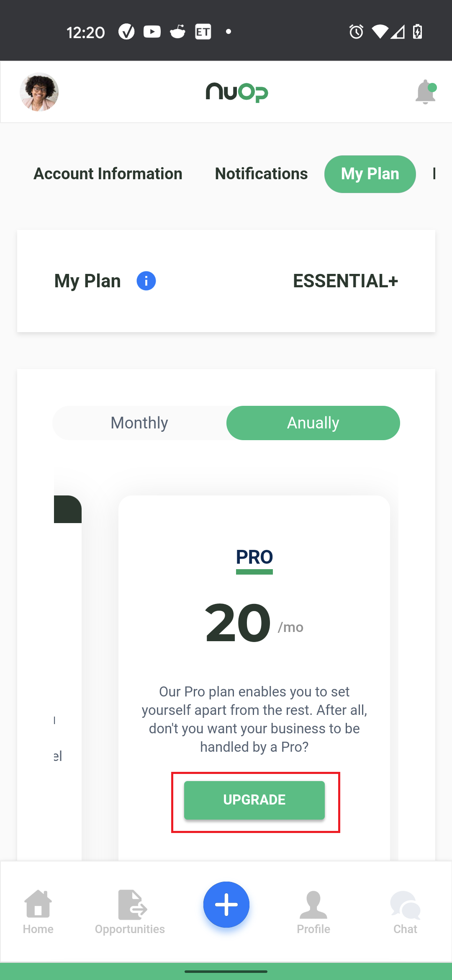Open My Plan info icon
The width and height of the screenshot is (452, 980).
tap(146, 281)
